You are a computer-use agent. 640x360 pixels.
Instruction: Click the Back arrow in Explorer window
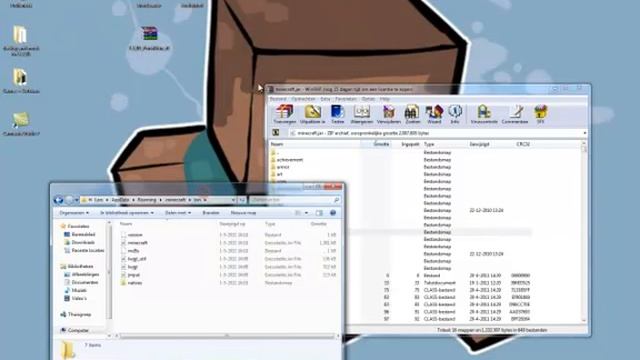point(59,200)
